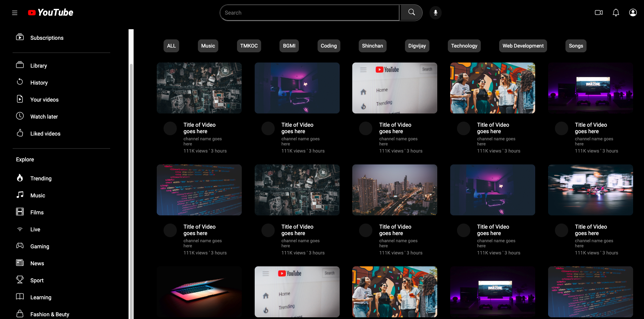644x319 pixels.
Task: Filter videos by Coding chip
Action: tap(328, 46)
